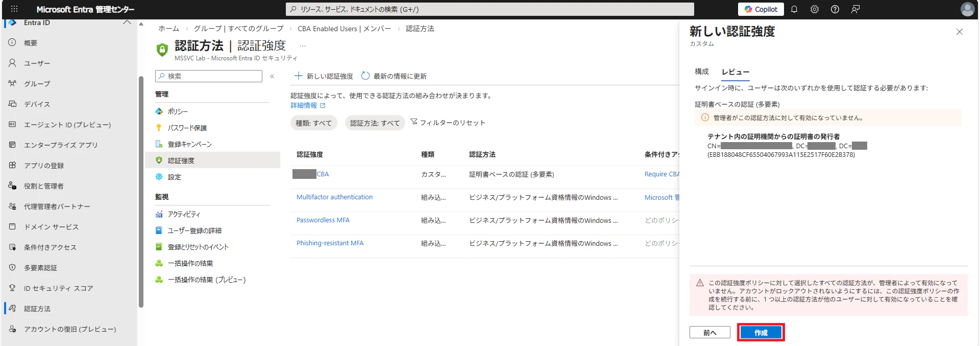Open エンタープライズ アプリ icon
The height and width of the screenshot is (346, 980).
coord(12,145)
